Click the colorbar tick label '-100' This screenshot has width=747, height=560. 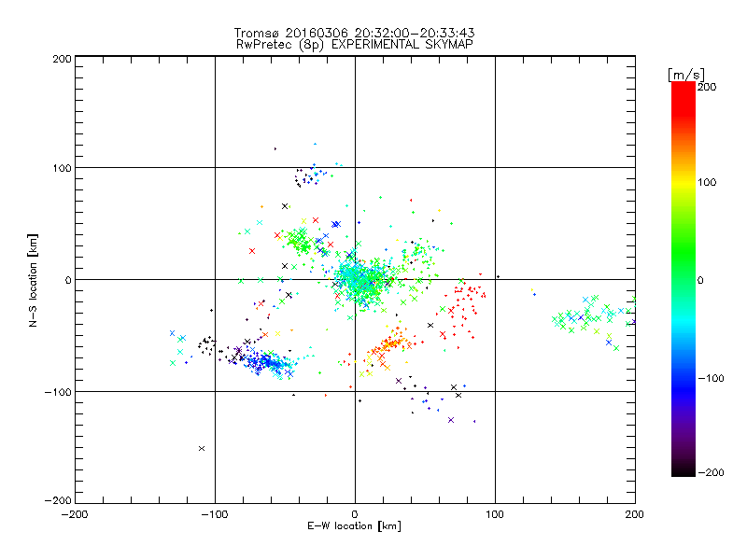711,379
